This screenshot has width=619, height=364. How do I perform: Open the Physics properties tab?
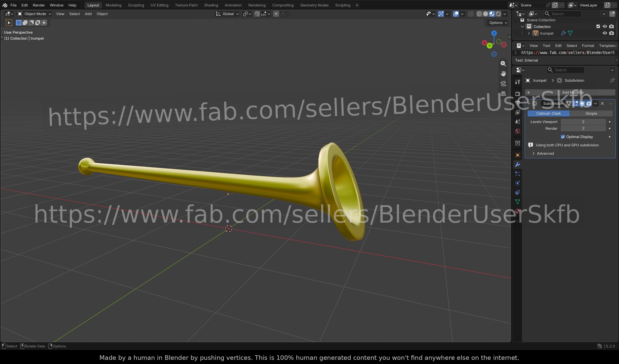pyautogui.click(x=518, y=183)
